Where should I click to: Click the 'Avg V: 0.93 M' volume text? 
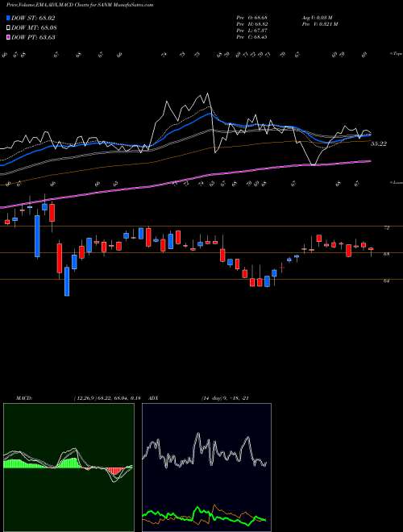tap(318, 18)
